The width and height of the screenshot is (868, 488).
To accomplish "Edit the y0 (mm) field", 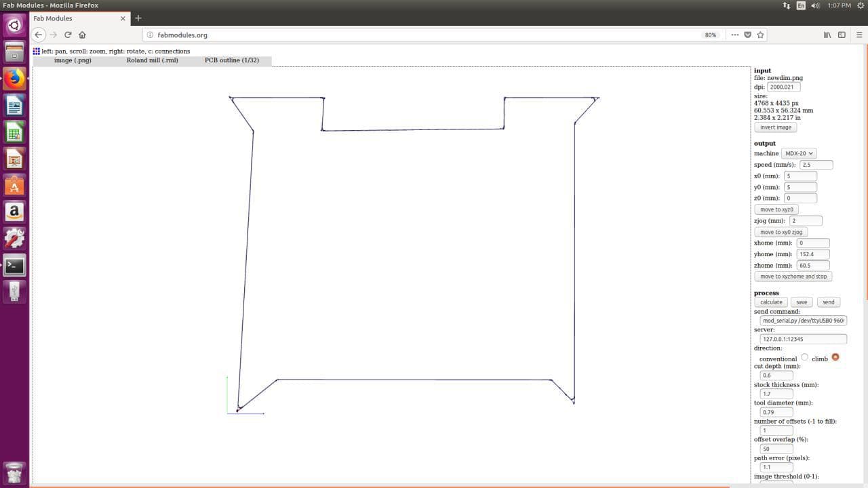I will [x=800, y=187].
